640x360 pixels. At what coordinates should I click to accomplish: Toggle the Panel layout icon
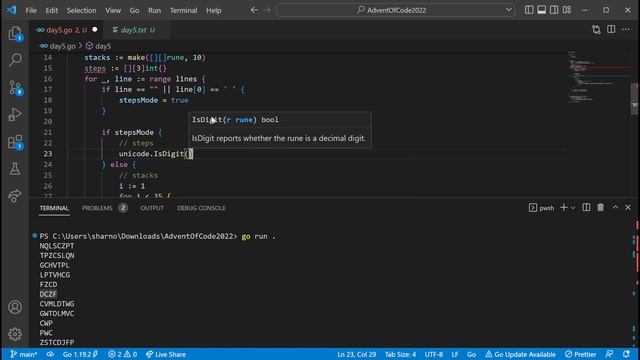542,10
